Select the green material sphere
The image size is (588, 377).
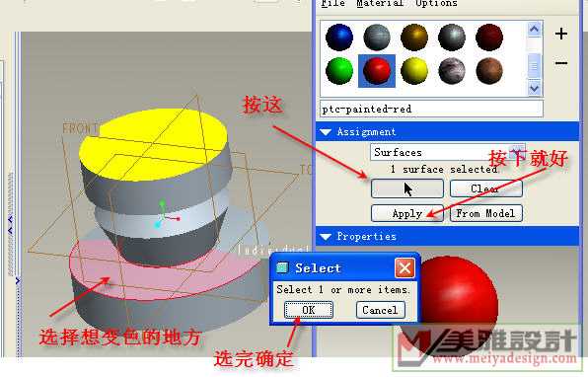339,71
